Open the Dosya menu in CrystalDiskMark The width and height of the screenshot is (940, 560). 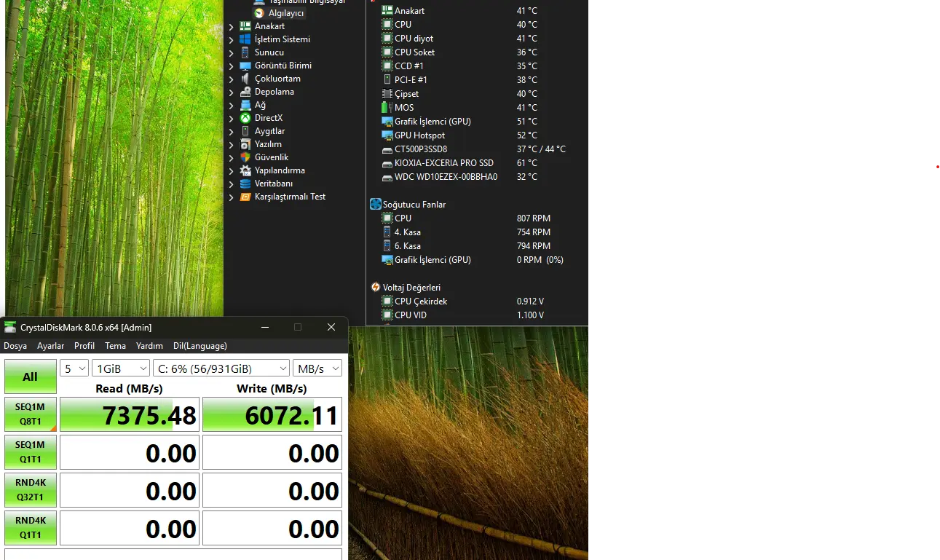coord(15,346)
